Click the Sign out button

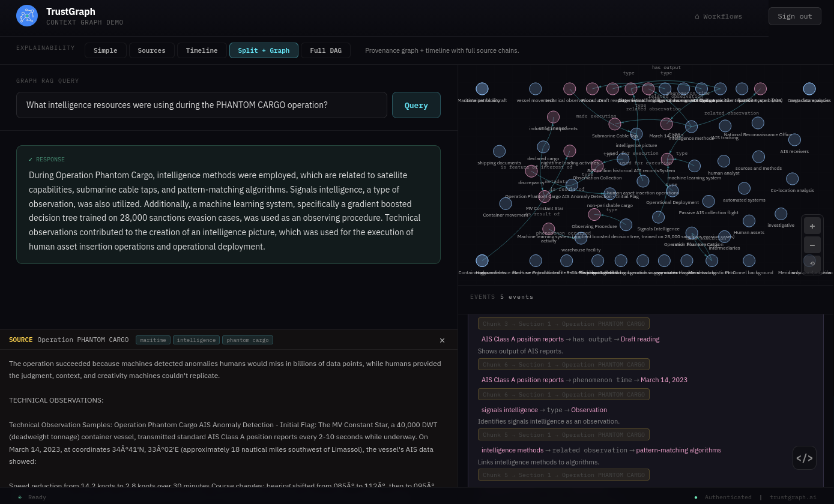tap(795, 16)
